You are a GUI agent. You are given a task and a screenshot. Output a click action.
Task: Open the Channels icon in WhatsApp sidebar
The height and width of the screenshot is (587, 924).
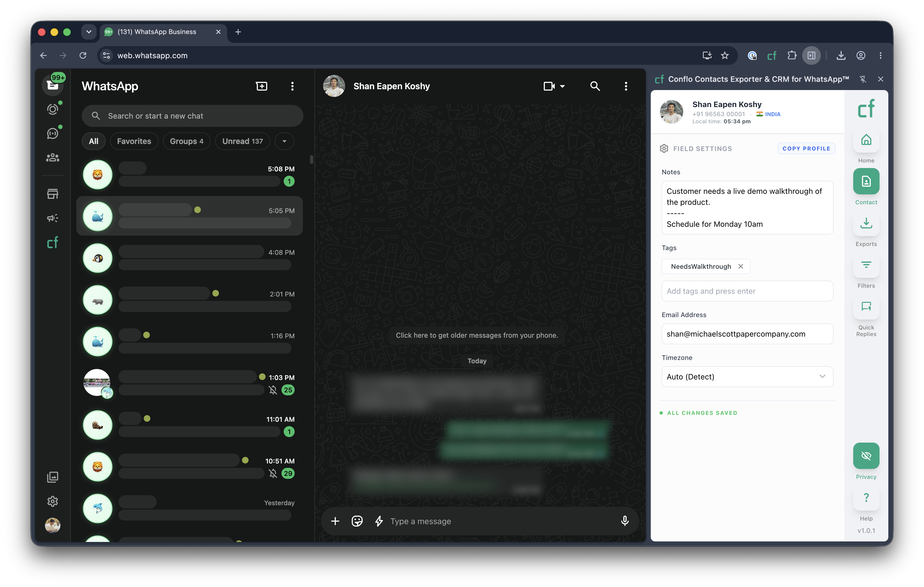53,133
